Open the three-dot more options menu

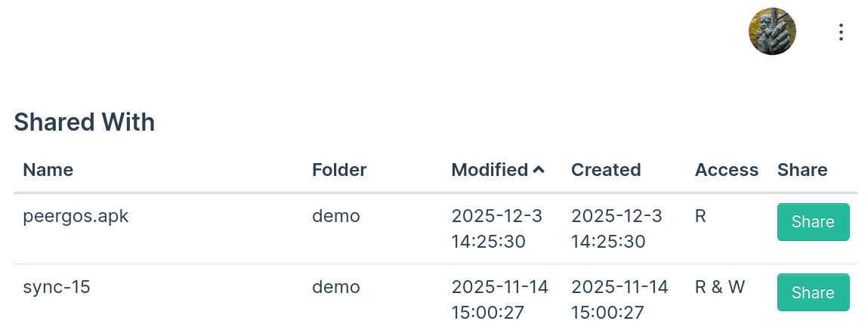tap(841, 32)
